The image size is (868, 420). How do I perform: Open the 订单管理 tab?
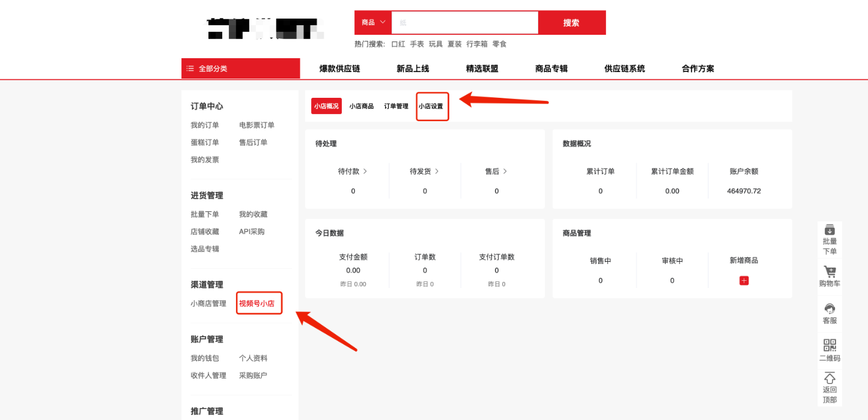pyautogui.click(x=396, y=106)
